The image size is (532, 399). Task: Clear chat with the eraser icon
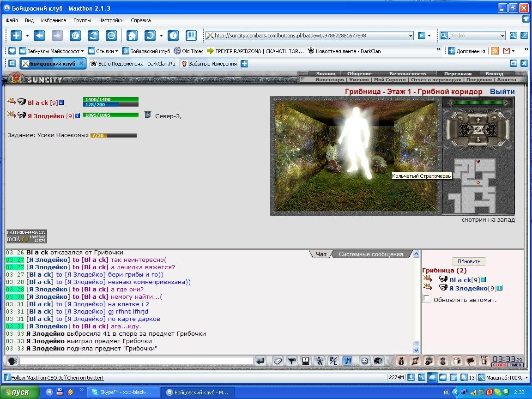pyautogui.click(x=278, y=361)
